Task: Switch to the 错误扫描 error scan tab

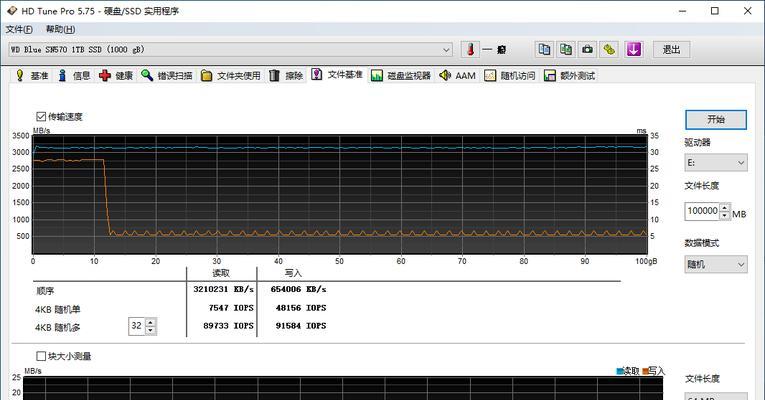Action: pos(167,76)
